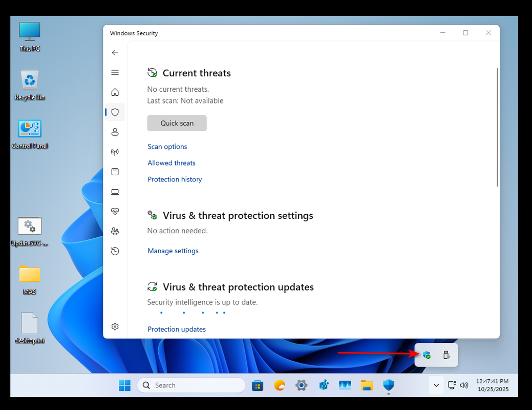Click the Quick scan button
The width and height of the screenshot is (532, 410).
177,123
